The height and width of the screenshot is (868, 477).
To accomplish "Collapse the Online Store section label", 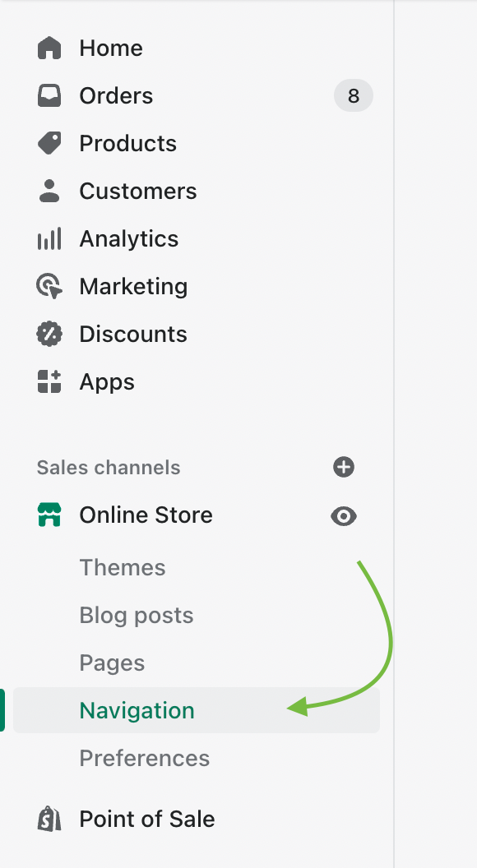I will click(x=146, y=515).
